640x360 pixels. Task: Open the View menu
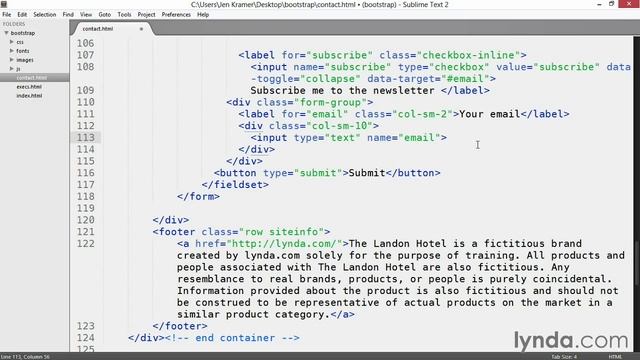pyautogui.click(x=86, y=14)
